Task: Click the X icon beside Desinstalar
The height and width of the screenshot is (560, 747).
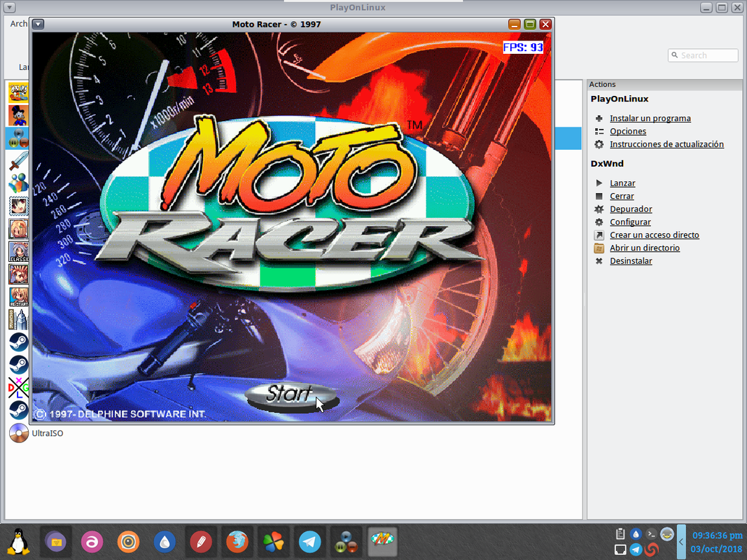Action: (599, 260)
